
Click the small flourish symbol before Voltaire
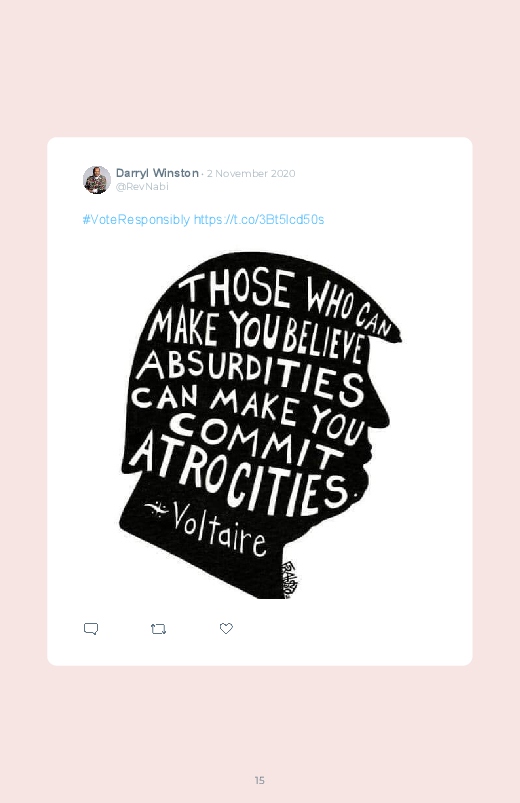point(156,509)
